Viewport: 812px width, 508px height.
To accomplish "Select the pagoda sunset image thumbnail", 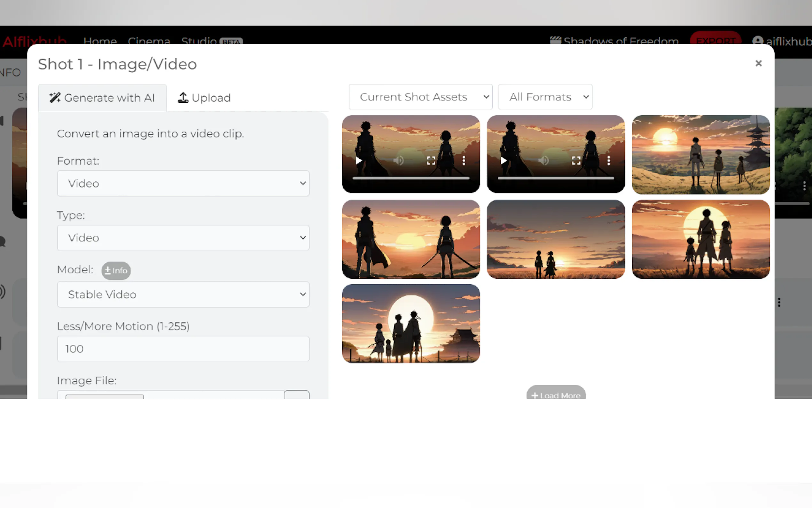I will click(x=700, y=155).
